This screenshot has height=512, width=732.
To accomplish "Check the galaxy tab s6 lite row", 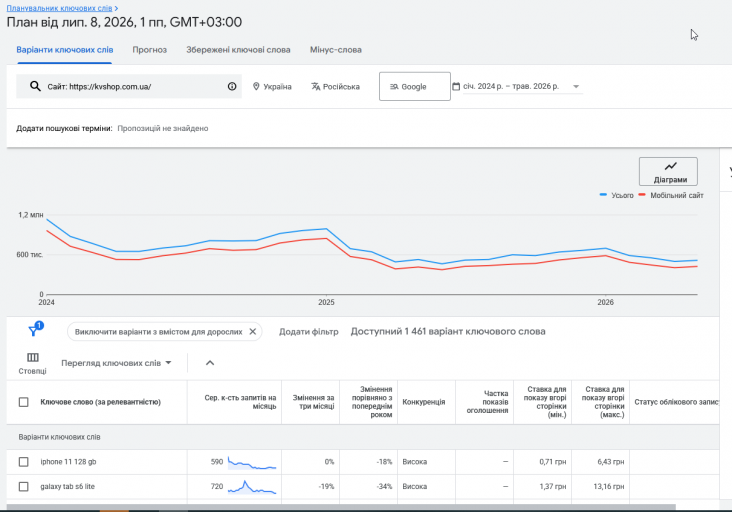I will [x=23, y=486].
